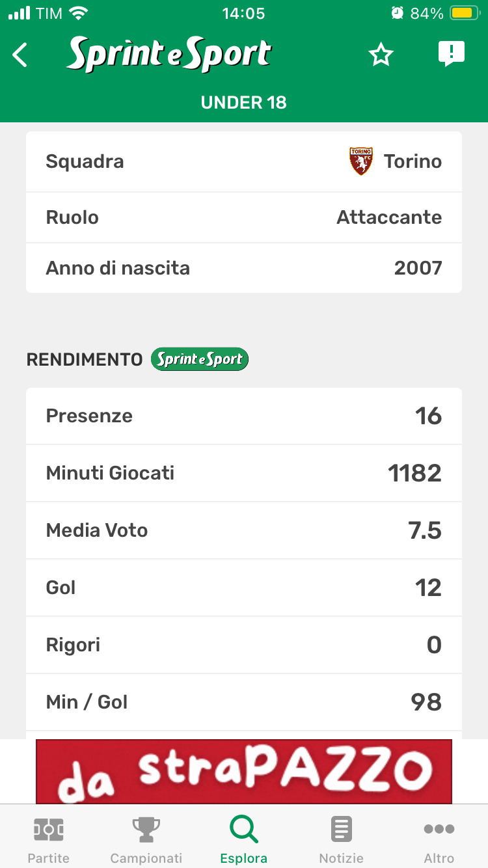The width and height of the screenshot is (488, 868).
Task: Tap the battery indicator in status bar
Action: pos(465,13)
